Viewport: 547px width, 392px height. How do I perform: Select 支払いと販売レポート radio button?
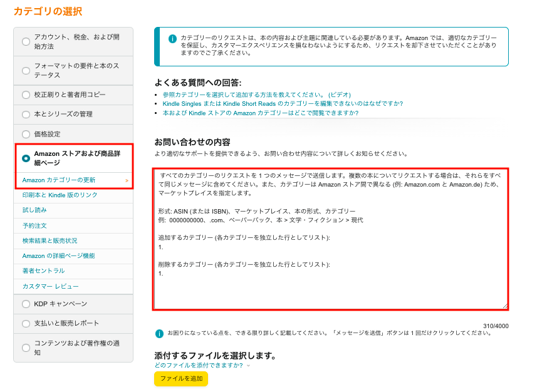click(26, 324)
